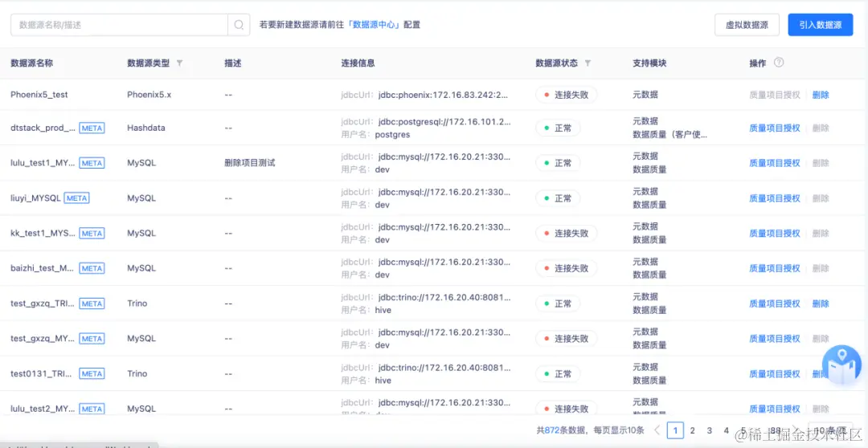Click 质量项目授权 for test_gxzq_TRI row
The height and width of the screenshot is (448, 868).
(775, 303)
